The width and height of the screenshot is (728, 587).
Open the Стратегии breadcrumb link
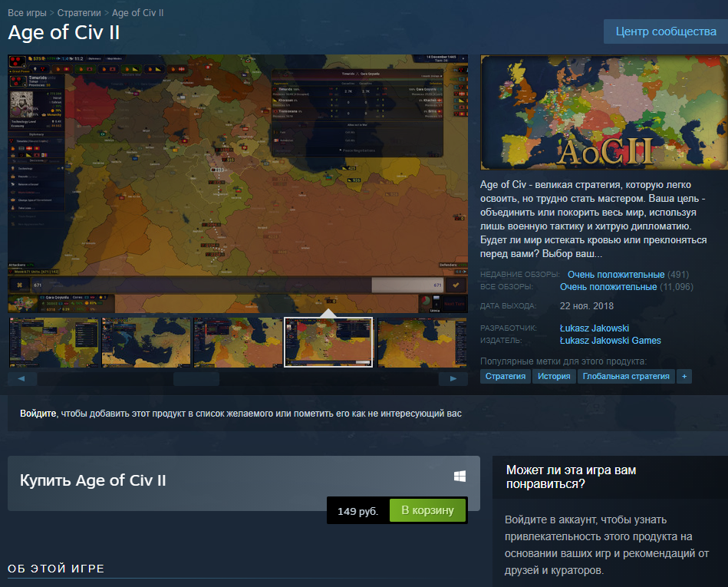[79, 13]
